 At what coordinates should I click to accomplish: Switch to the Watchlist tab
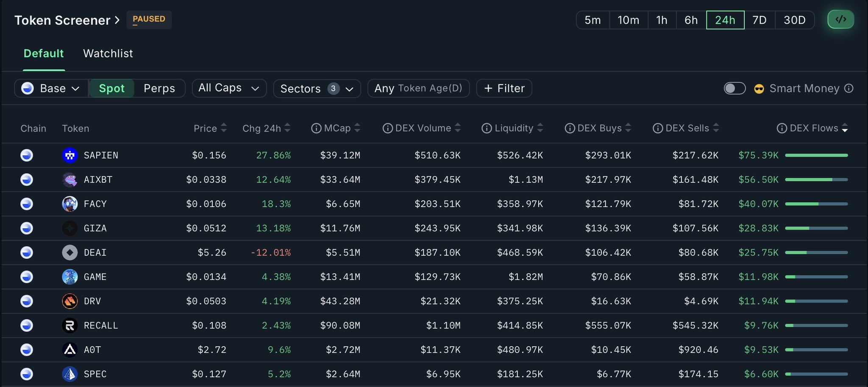[108, 53]
